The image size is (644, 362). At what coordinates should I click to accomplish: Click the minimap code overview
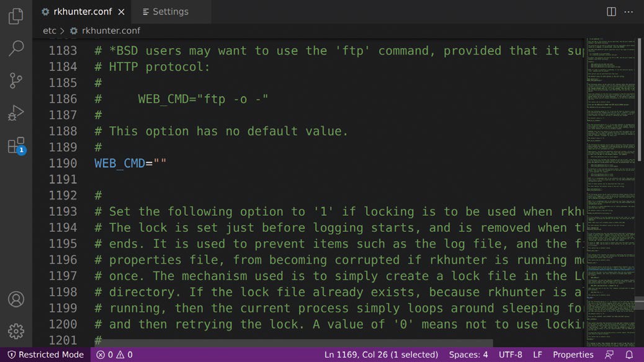point(612,186)
